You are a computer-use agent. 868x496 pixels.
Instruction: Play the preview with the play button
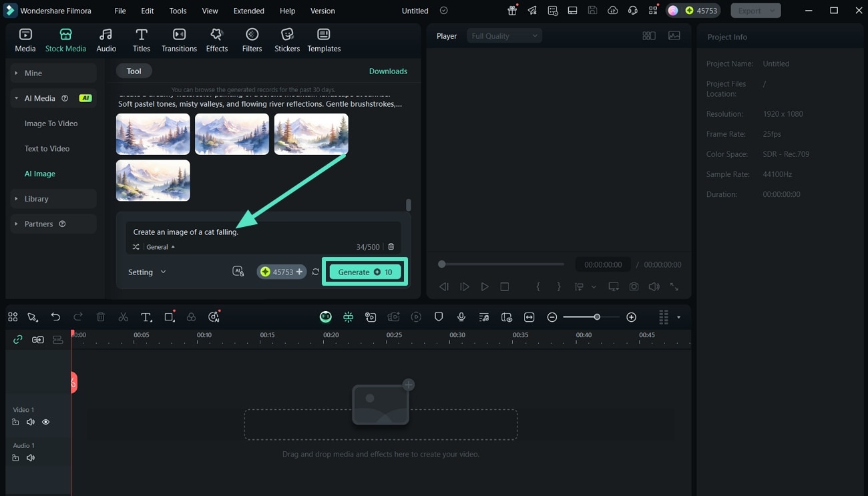[x=485, y=286]
